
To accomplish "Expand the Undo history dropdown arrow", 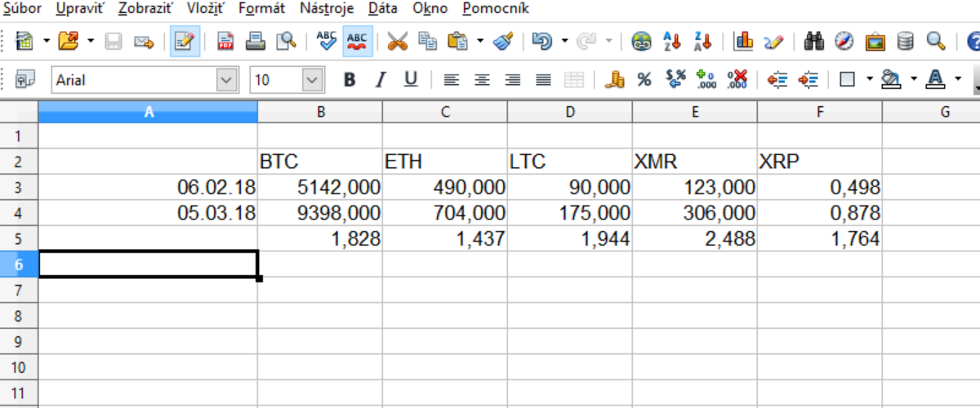I will [x=564, y=41].
